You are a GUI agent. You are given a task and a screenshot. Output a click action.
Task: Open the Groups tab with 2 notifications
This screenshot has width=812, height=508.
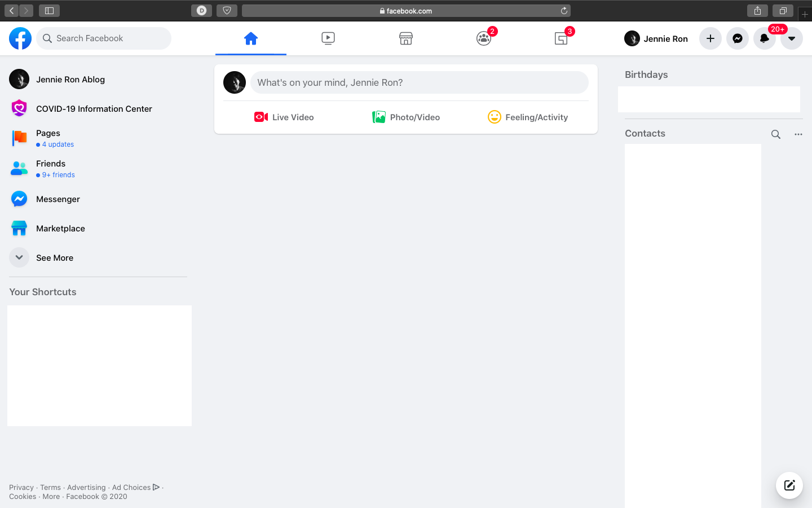[484, 38]
